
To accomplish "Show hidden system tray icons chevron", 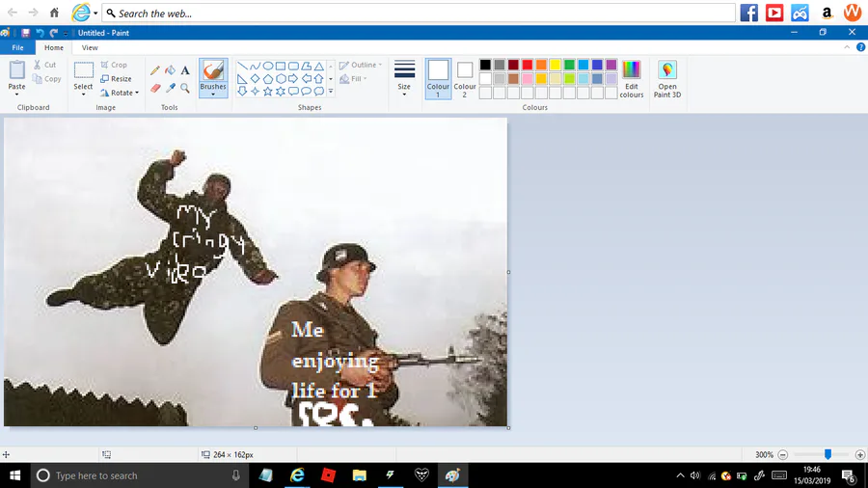I will (x=680, y=475).
